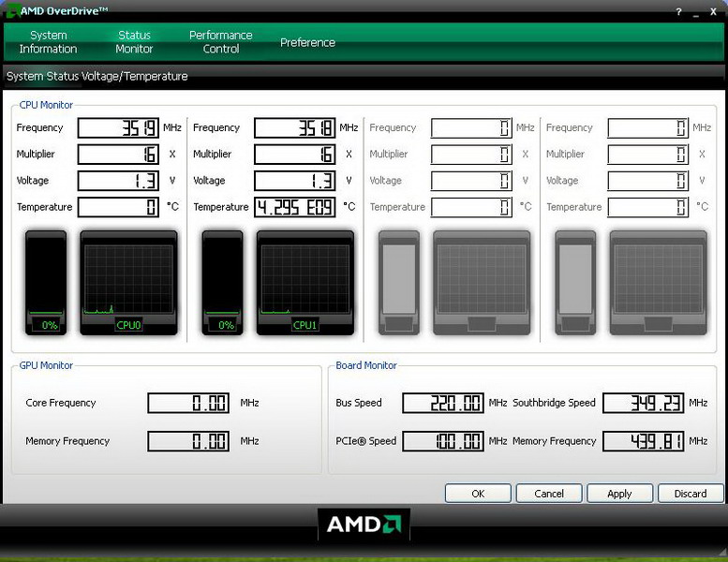Click the Core Frequency label
This screenshot has width=728, height=562.
pos(61,403)
